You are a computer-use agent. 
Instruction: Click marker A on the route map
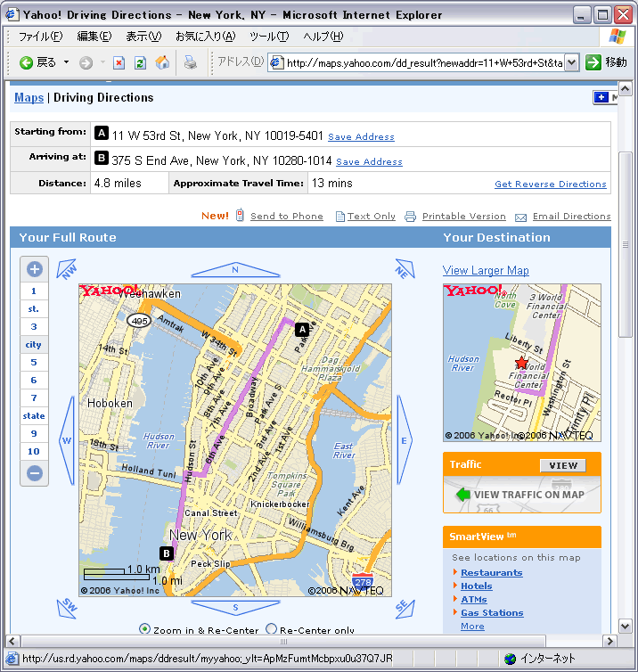click(x=302, y=330)
